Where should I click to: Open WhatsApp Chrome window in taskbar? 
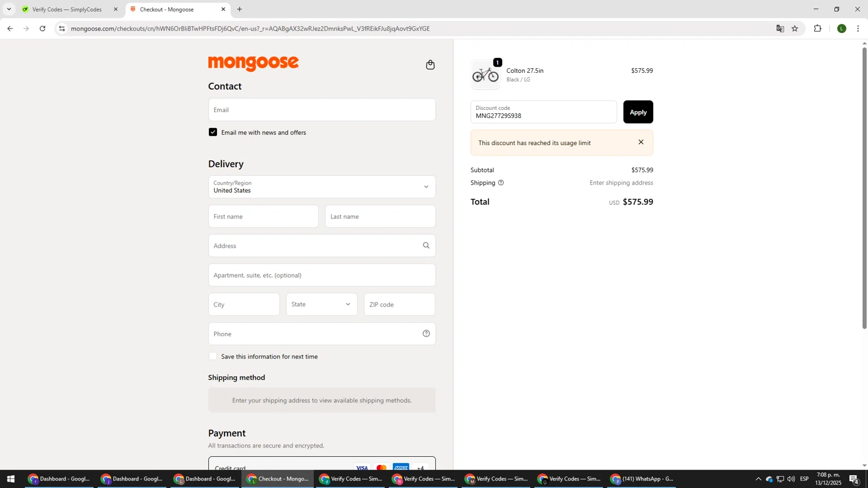642,479
